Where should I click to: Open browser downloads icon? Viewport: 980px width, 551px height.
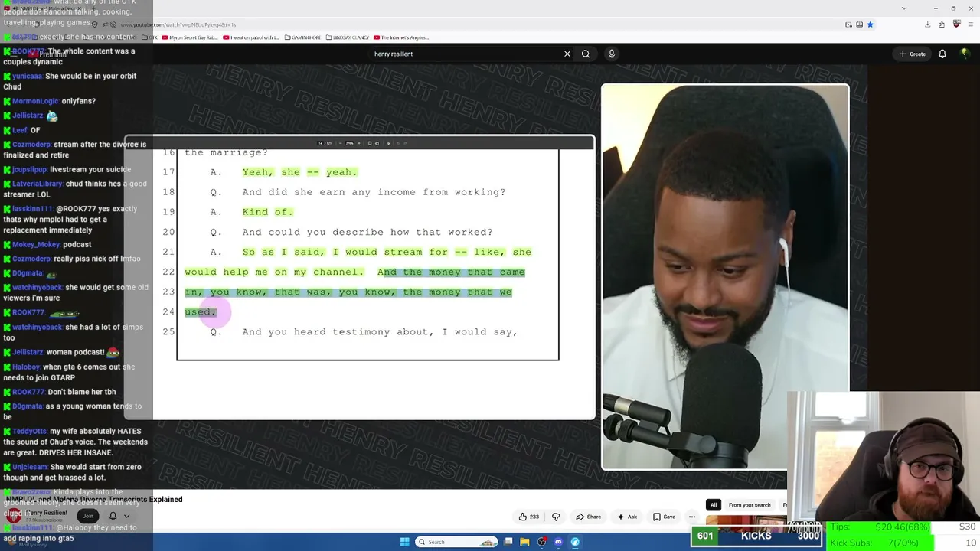pos(927,24)
